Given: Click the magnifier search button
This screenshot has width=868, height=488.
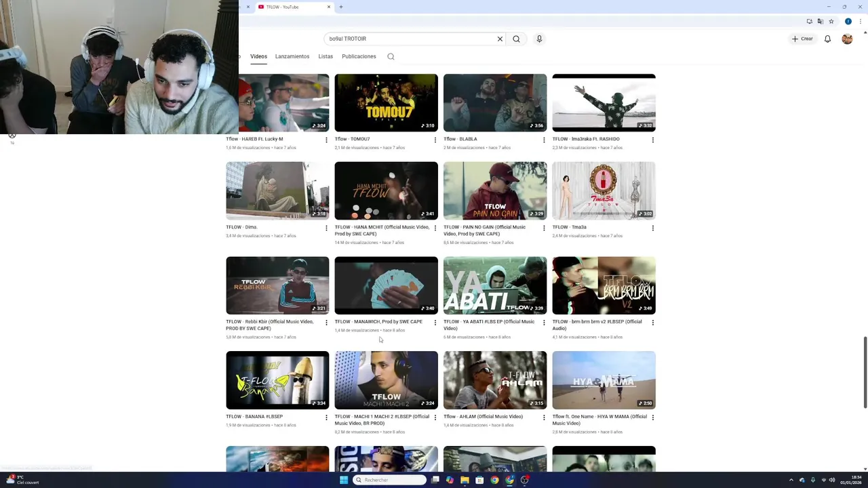Looking at the screenshot, I should pos(516,39).
